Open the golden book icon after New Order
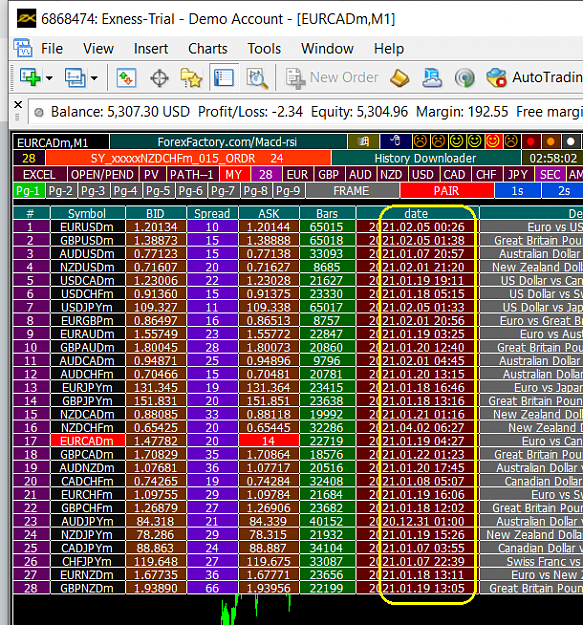 click(399, 77)
